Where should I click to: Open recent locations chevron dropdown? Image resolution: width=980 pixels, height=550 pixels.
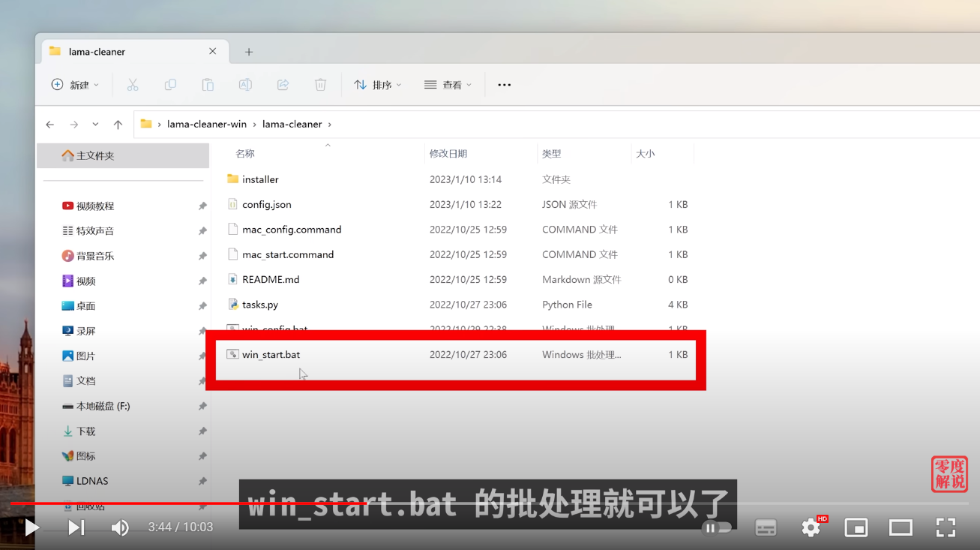click(x=95, y=125)
